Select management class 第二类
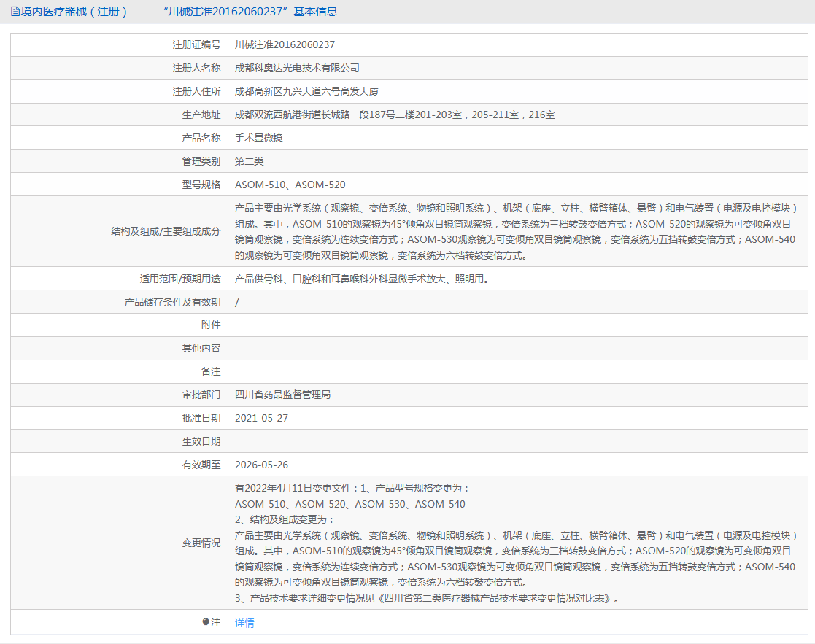815x644 pixels. coord(249,161)
